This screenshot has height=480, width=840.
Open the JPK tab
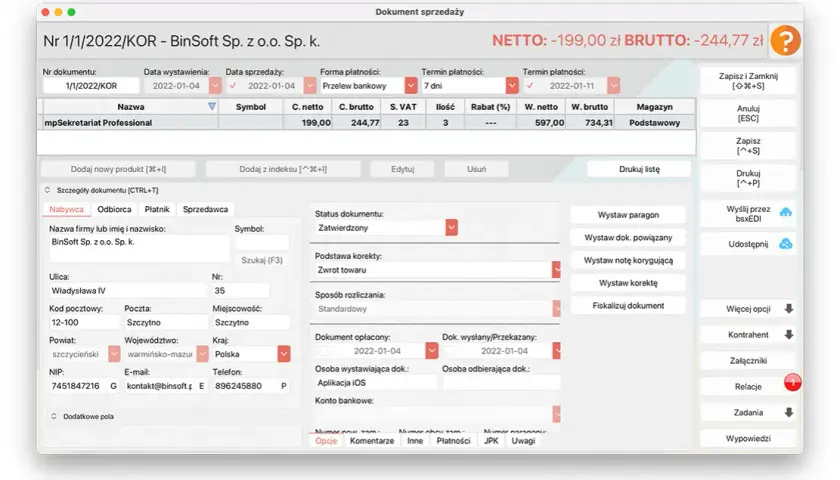(491, 441)
